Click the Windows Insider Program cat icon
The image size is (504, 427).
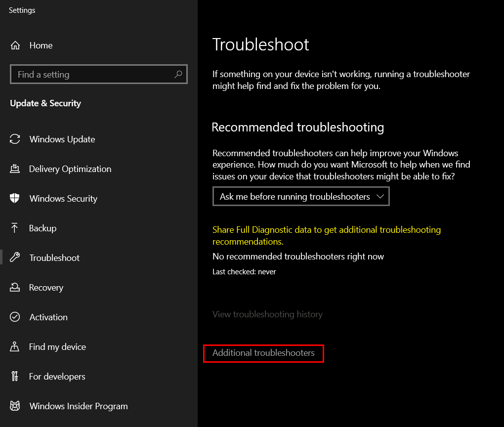pos(15,406)
